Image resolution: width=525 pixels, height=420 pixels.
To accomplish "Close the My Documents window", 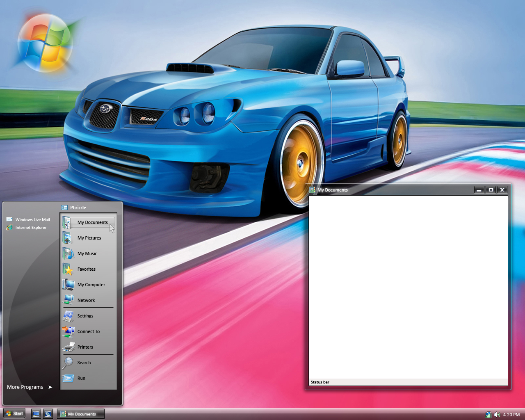I will point(502,190).
